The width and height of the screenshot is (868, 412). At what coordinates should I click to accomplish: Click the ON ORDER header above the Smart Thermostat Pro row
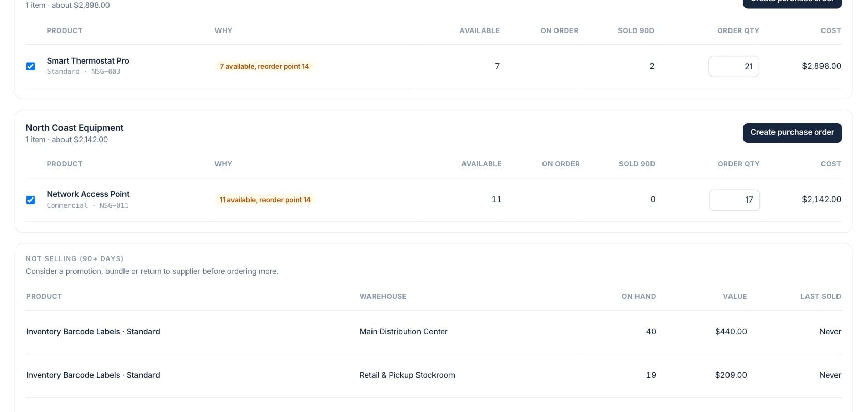(x=559, y=30)
